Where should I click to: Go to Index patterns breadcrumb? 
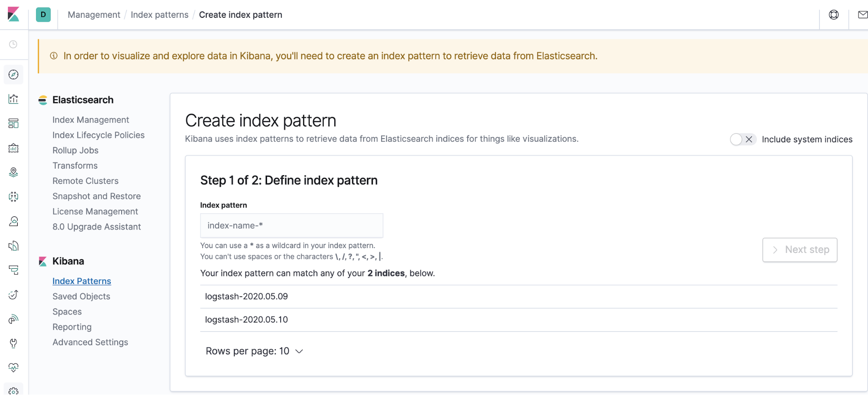click(159, 15)
